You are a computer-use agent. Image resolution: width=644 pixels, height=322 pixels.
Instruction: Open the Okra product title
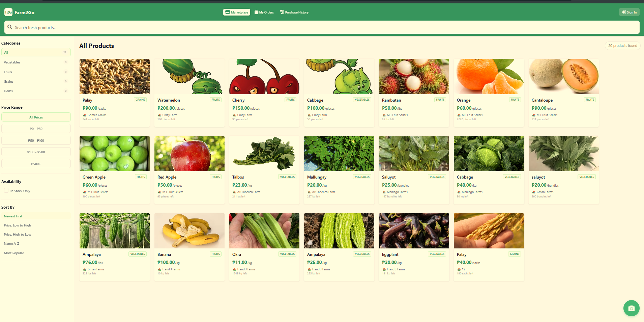(x=237, y=254)
